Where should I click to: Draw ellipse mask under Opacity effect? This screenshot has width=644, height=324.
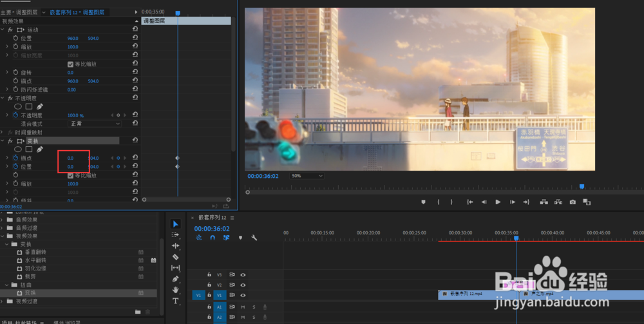[17, 106]
